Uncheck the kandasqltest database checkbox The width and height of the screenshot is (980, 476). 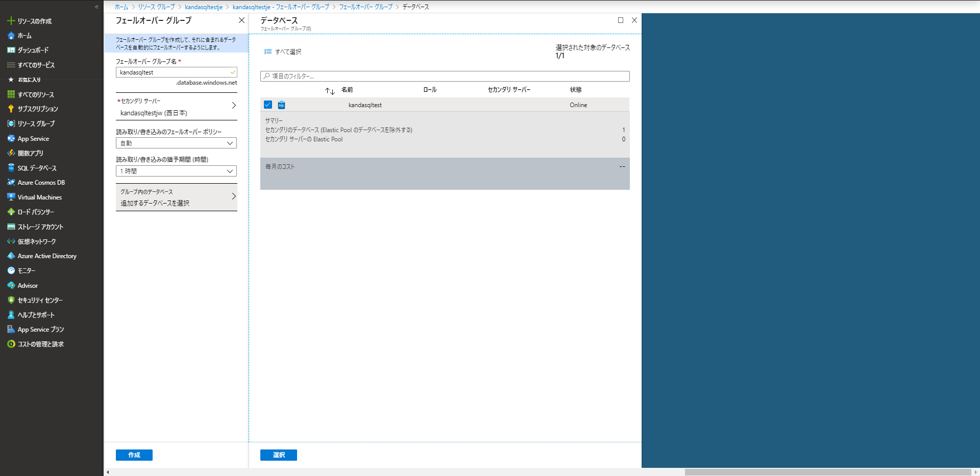[268, 105]
